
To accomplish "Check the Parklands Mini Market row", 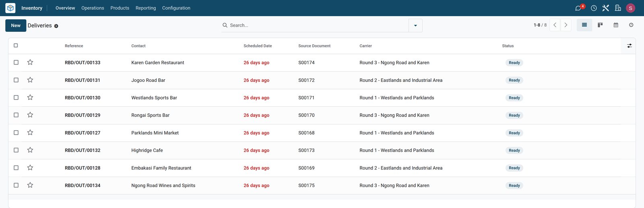I will (x=16, y=133).
